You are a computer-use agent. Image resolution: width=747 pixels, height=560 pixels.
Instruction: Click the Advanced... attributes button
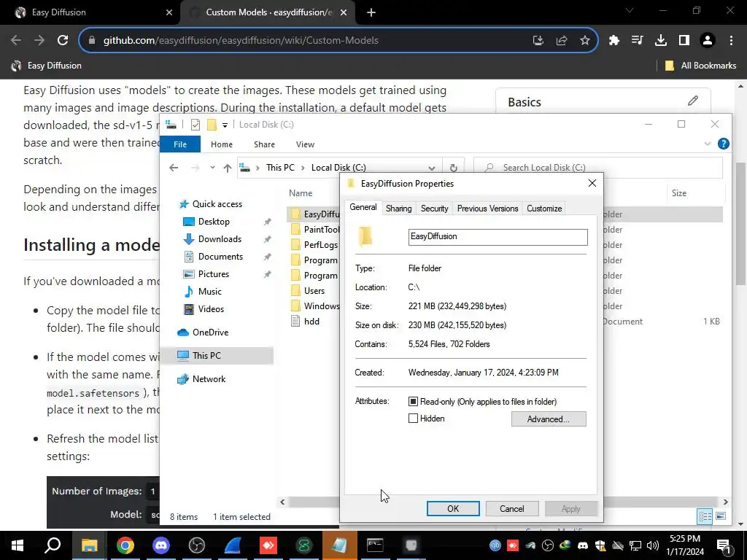[549, 419]
